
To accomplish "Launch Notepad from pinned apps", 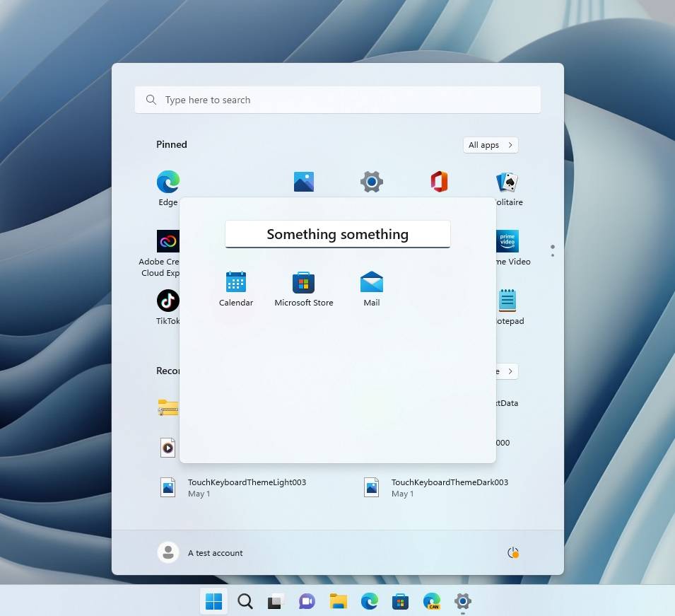I will (507, 300).
